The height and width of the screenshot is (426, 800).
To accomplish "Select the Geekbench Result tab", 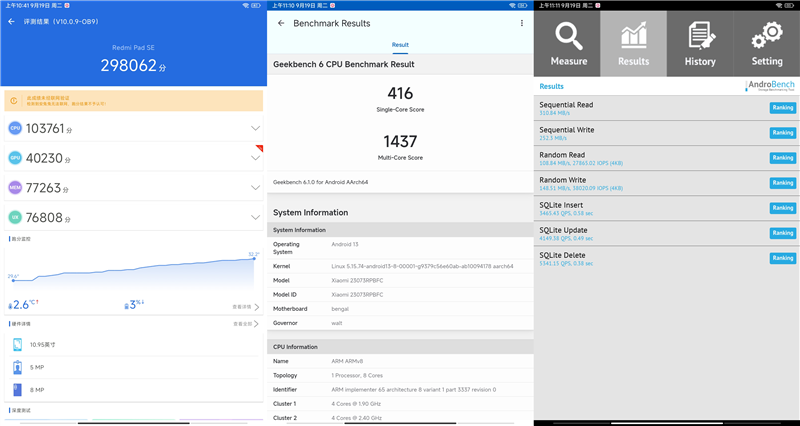I will [400, 45].
